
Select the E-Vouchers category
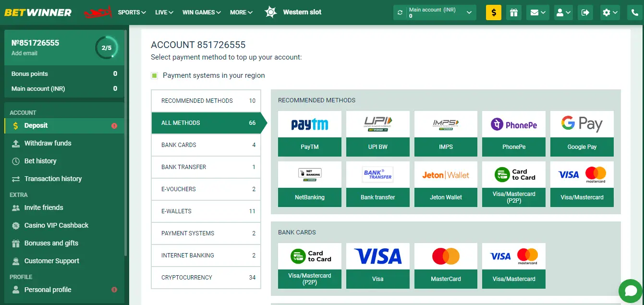click(x=206, y=189)
